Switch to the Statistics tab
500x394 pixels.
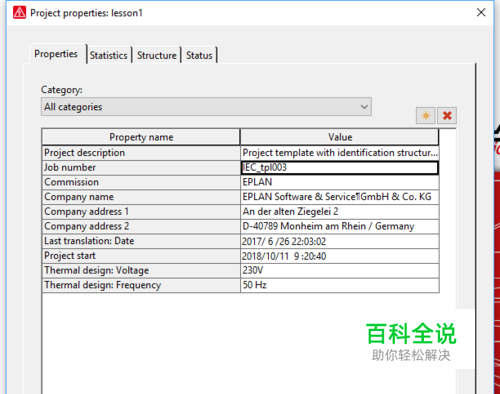109,55
